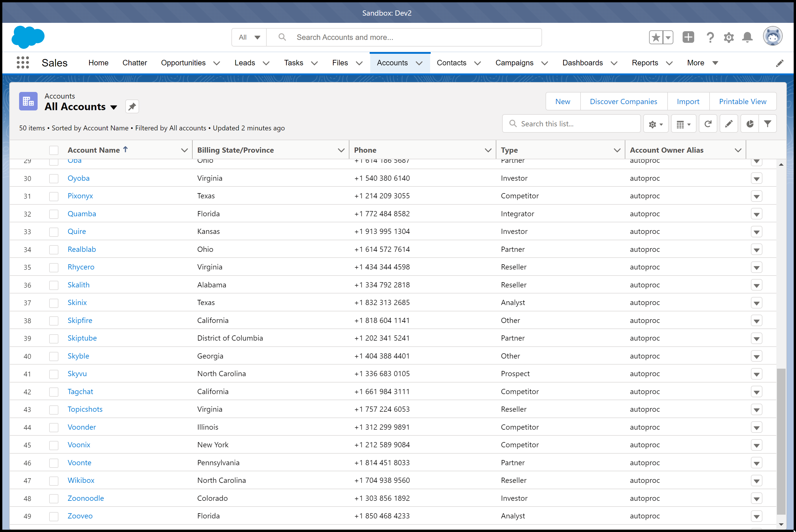Open the Setup gear icon in header
The height and width of the screenshot is (532, 796).
(728, 37)
